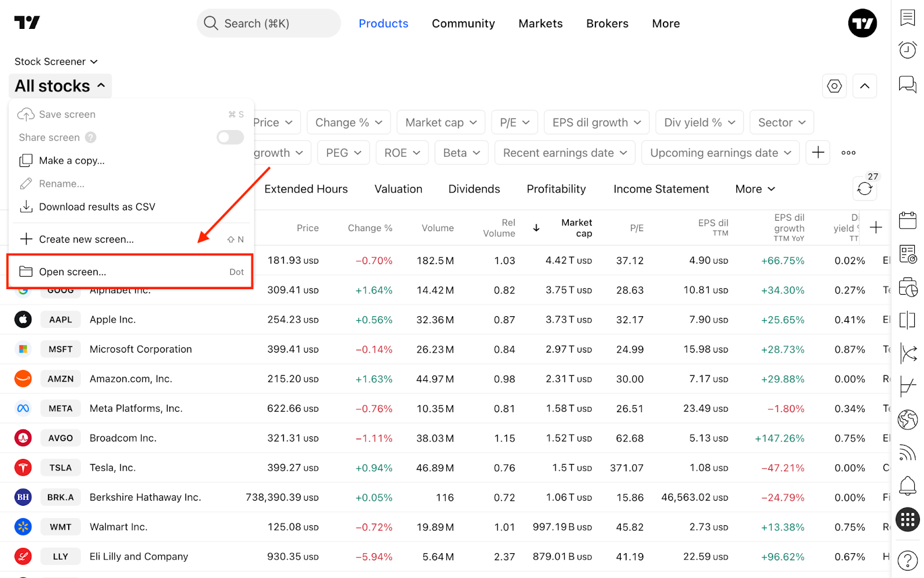Open the globe icon in the right sidebar

tap(907, 420)
